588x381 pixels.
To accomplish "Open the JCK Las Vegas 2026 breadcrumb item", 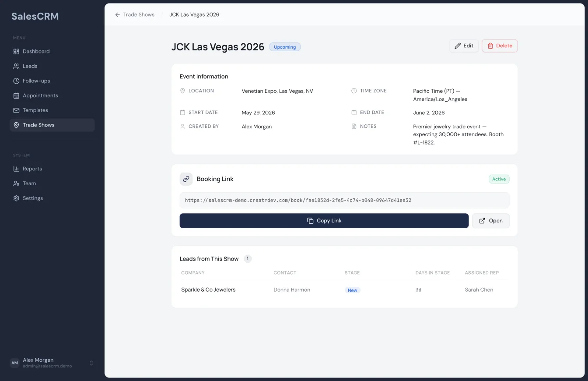I will coord(194,14).
